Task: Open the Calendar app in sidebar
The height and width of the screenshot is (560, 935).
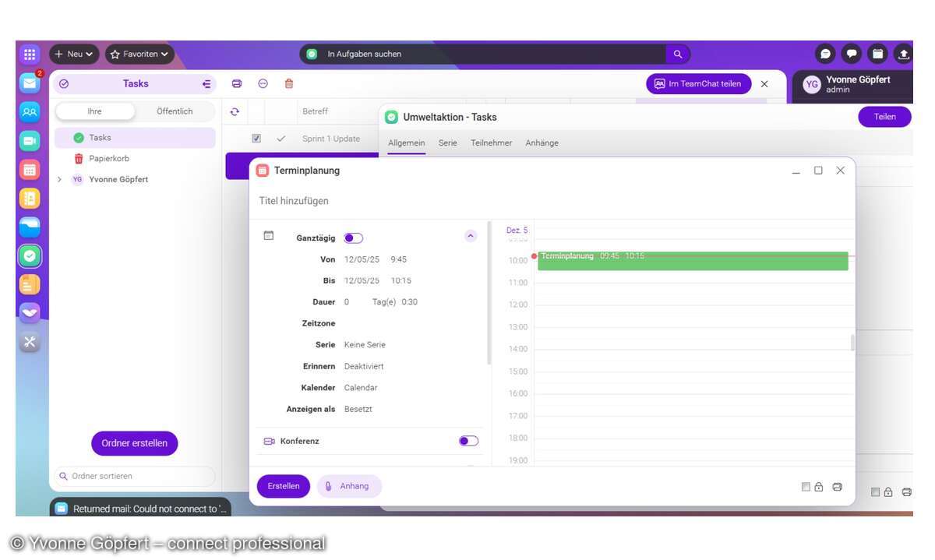Action: (x=30, y=169)
